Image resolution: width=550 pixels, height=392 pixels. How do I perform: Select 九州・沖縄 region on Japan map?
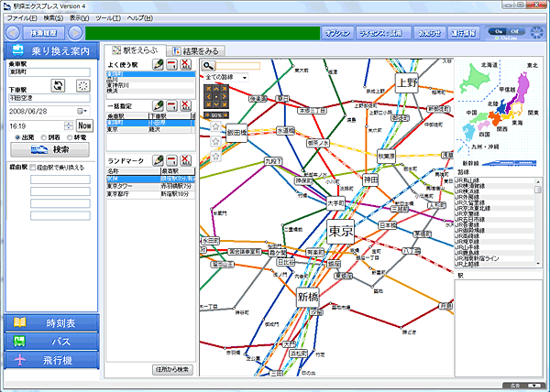468,133
